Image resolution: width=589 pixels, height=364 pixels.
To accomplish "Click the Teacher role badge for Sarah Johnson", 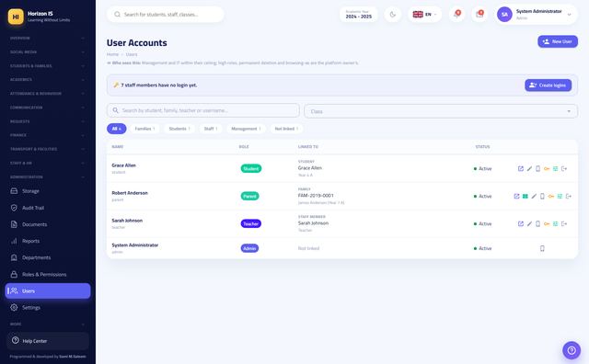I will tap(251, 223).
